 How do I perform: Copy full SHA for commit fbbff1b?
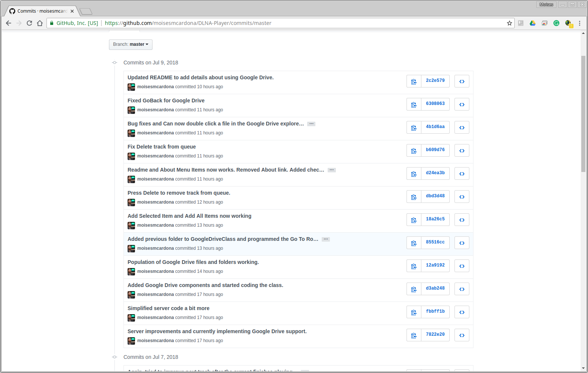[x=414, y=312]
